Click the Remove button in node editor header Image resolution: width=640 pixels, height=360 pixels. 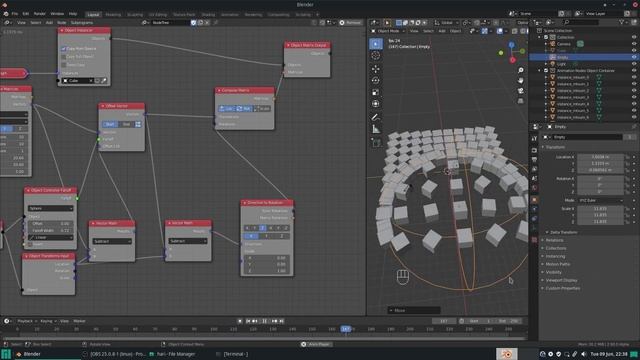[x=351, y=23]
